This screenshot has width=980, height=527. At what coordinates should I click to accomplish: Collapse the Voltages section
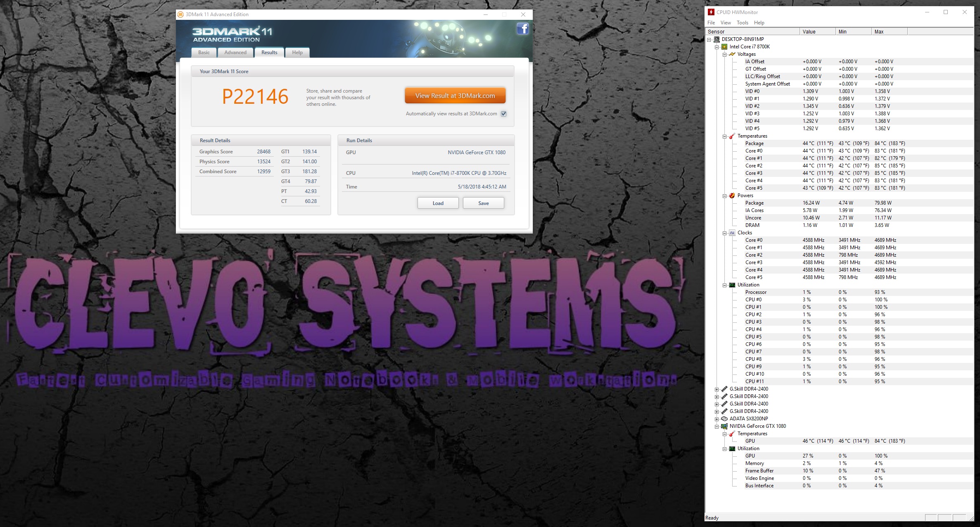(725, 55)
